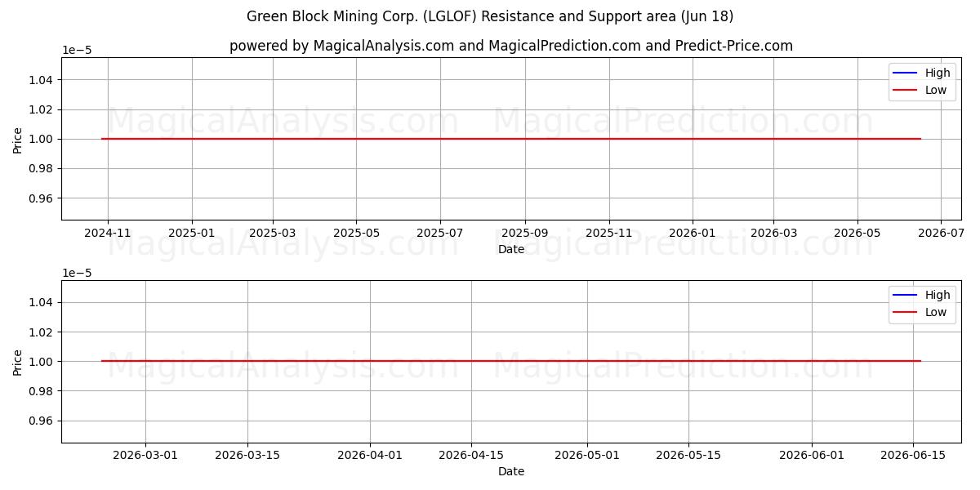Click the '2025-01' x-axis label in the top chart
Screen dimensions: 980x490
(x=192, y=234)
